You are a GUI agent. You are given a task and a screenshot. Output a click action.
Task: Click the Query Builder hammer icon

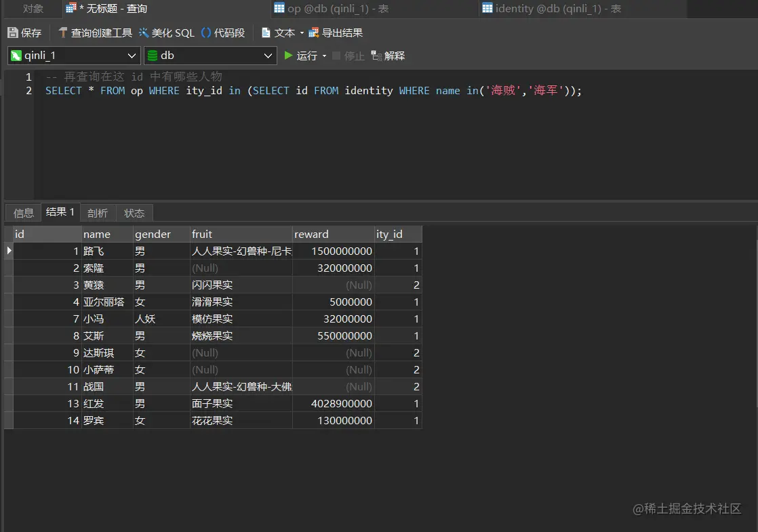pyautogui.click(x=63, y=33)
